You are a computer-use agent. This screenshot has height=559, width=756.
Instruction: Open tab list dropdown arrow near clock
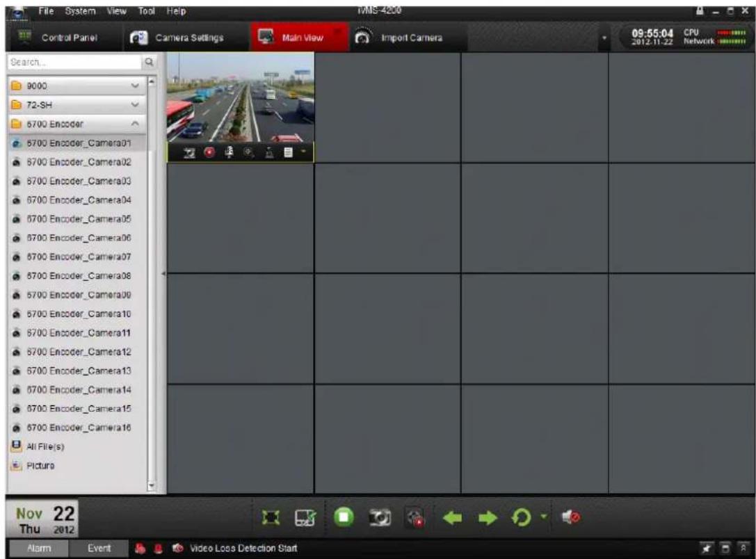[x=604, y=38]
